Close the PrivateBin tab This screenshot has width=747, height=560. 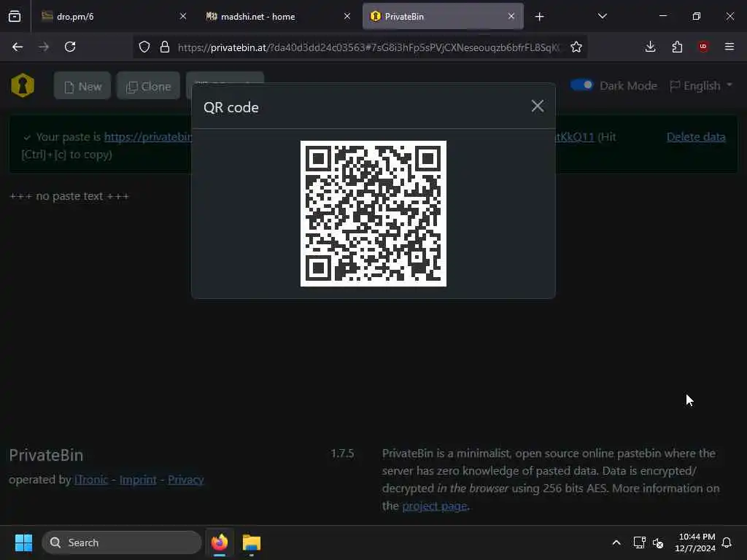pos(511,16)
